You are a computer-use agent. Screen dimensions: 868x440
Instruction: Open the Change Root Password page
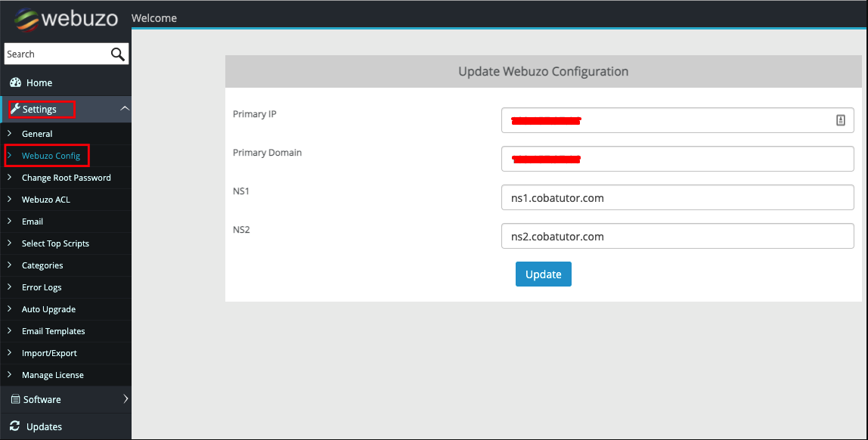click(x=67, y=178)
